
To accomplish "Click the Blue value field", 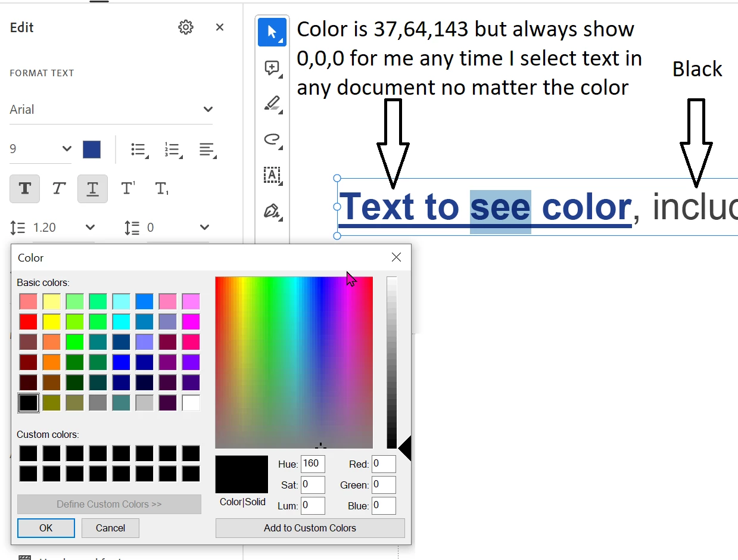I will point(384,506).
